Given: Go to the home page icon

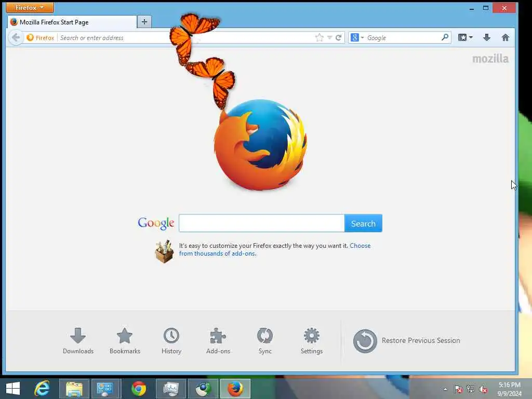Looking at the screenshot, I should pyautogui.click(x=505, y=37).
